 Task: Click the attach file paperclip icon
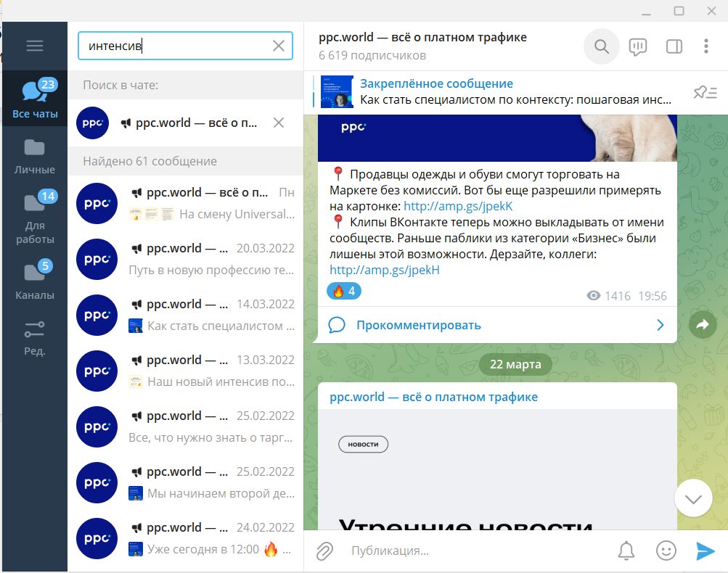pyautogui.click(x=324, y=551)
